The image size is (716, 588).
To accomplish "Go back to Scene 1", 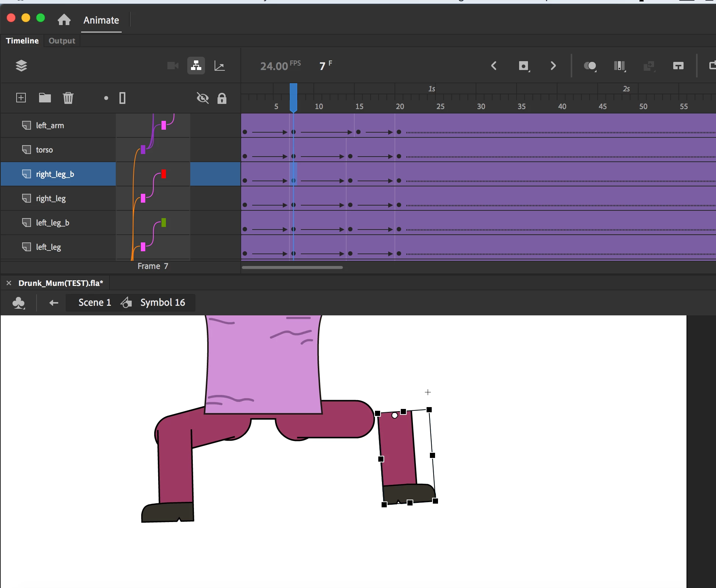I will coord(94,302).
